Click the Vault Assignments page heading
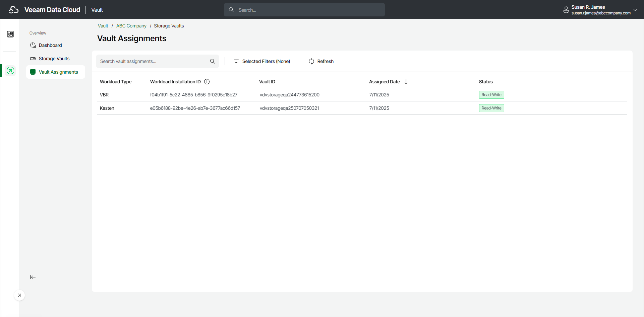 click(132, 38)
